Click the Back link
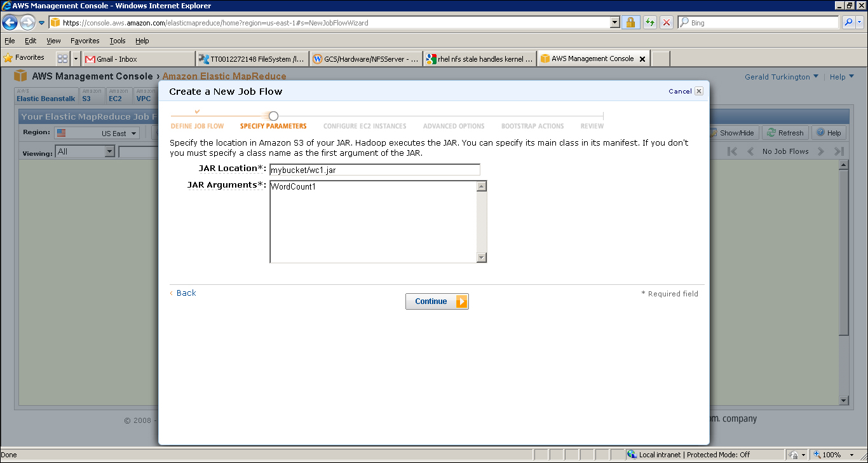Viewport: 868px width, 463px height. click(186, 293)
